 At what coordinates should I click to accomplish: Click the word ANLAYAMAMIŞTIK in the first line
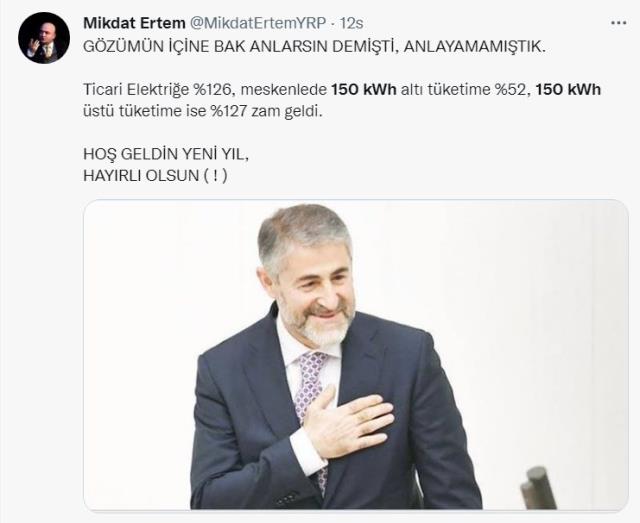[474, 47]
